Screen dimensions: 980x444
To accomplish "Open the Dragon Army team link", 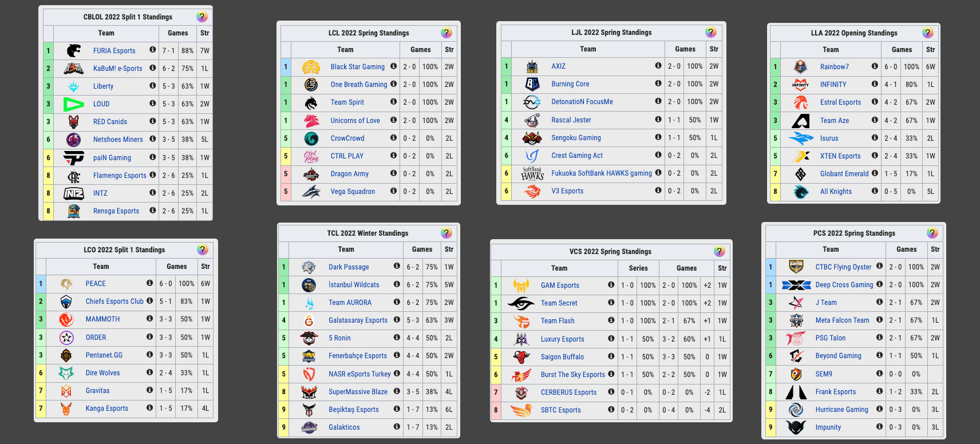I will [x=350, y=174].
